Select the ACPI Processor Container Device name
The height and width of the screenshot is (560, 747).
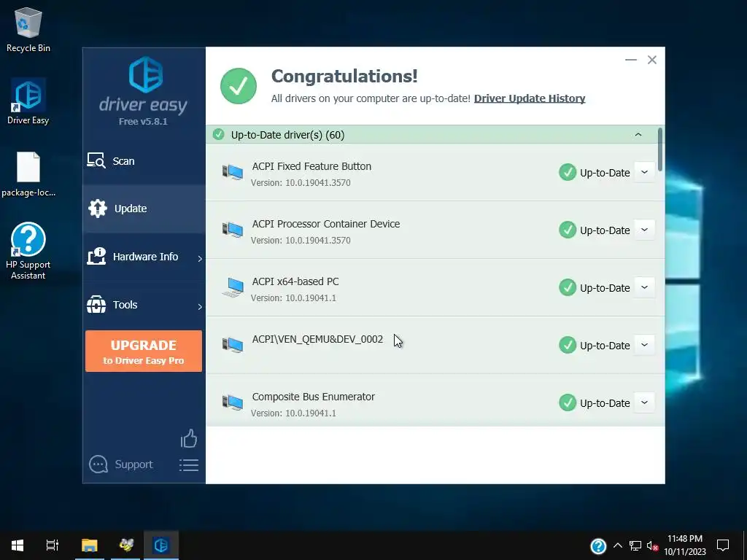click(x=326, y=224)
